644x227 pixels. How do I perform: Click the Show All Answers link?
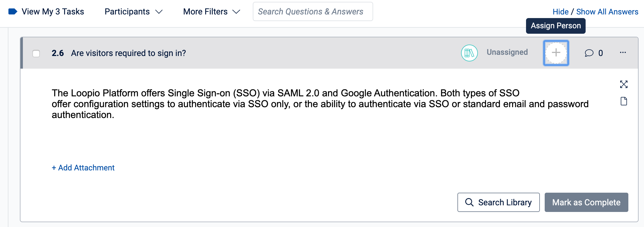pyautogui.click(x=607, y=12)
